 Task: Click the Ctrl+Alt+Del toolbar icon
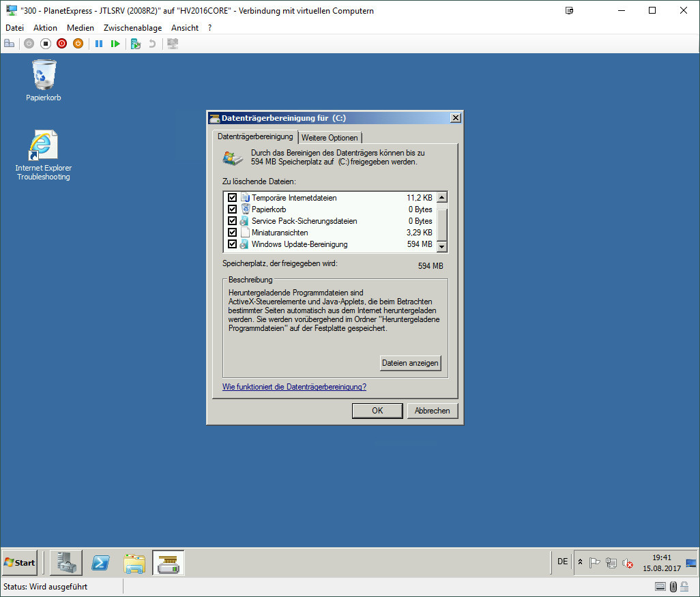[10, 44]
